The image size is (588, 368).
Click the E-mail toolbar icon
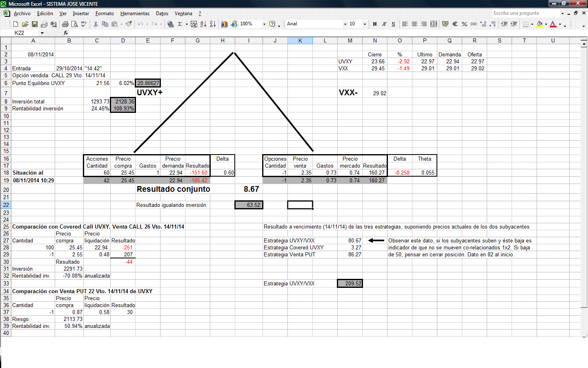(44, 24)
